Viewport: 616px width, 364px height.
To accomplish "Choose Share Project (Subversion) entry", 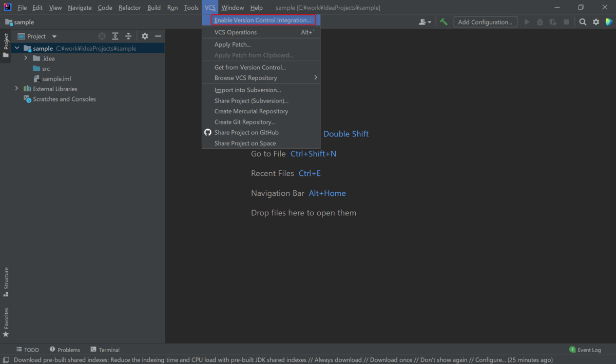I will click(261, 100).
